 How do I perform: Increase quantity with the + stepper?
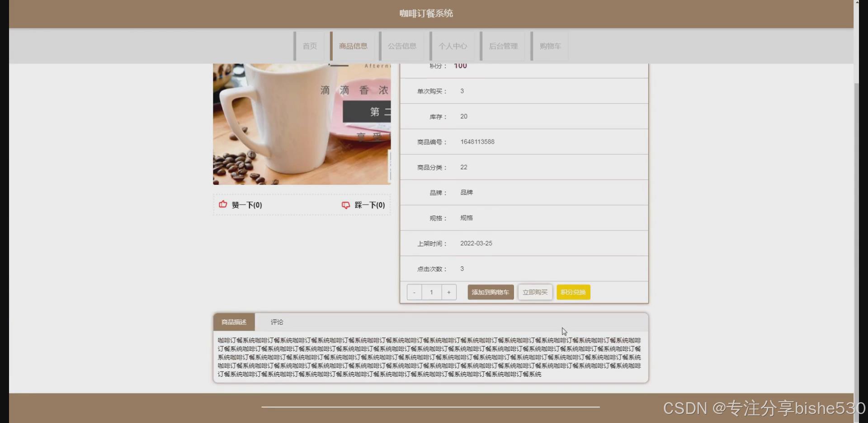[x=448, y=292]
